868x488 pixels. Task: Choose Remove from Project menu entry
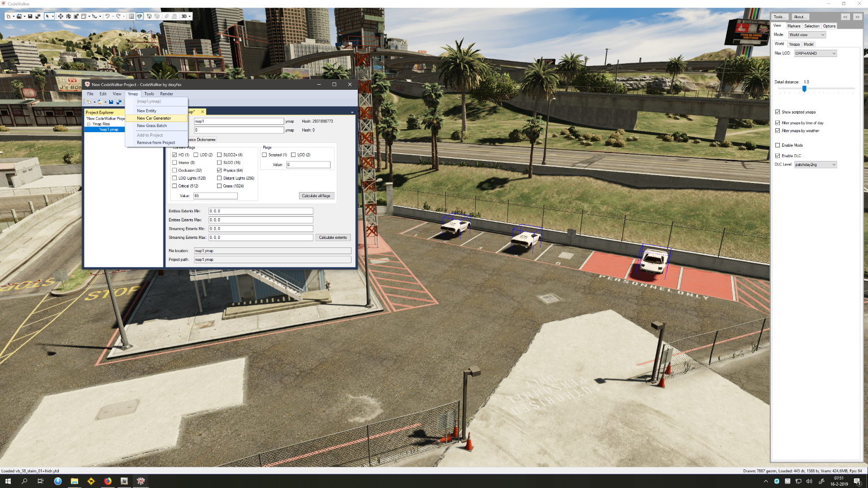pos(156,143)
